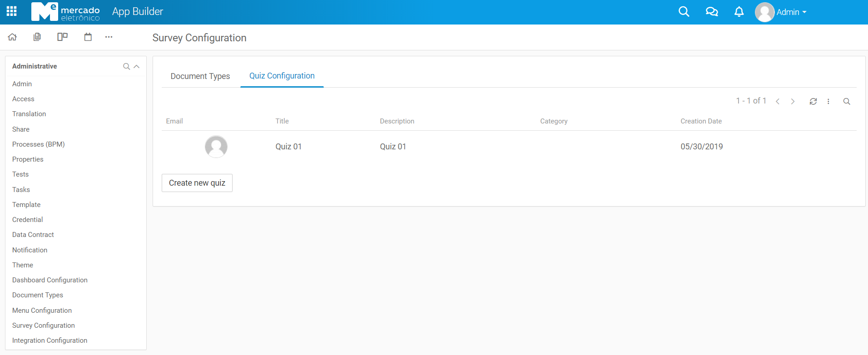Open the apps grid launcher icon
This screenshot has width=868, height=355.
pos(12,11)
